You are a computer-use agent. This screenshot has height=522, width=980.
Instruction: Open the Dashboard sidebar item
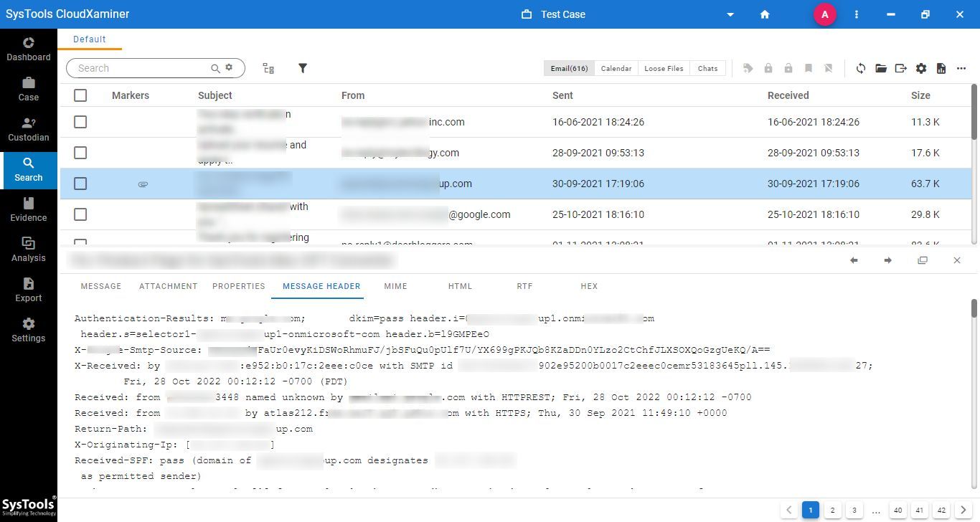(29, 49)
